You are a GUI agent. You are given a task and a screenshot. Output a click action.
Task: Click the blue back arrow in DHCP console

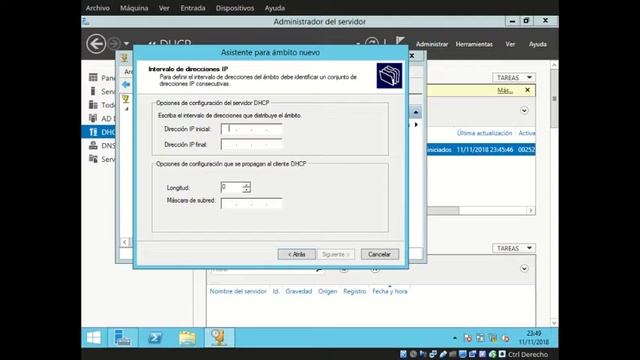126,84
